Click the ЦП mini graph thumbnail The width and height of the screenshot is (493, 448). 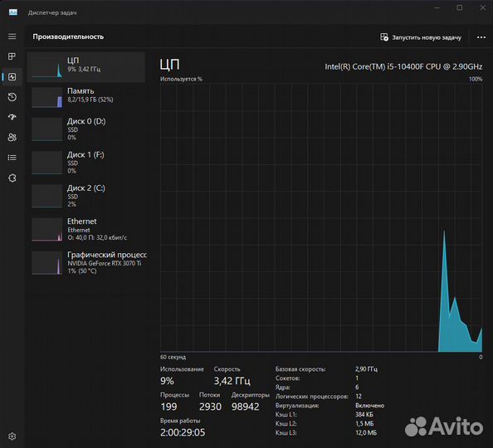pos(46,67)
